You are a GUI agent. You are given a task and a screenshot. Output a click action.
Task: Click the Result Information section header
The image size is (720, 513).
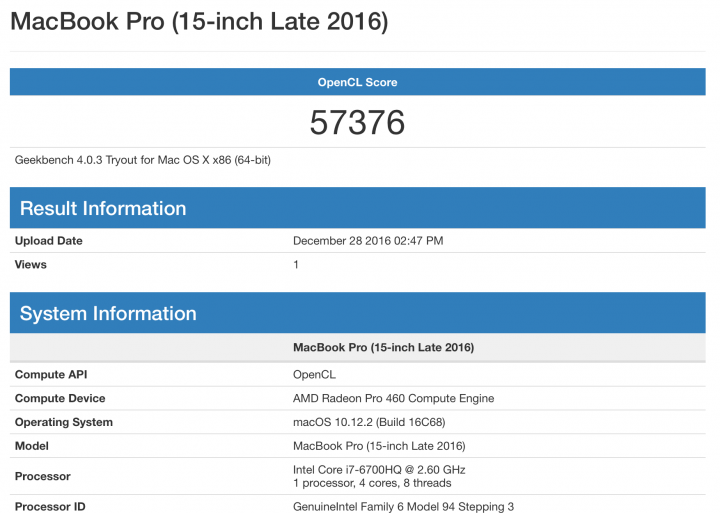(x=358, y=208)
